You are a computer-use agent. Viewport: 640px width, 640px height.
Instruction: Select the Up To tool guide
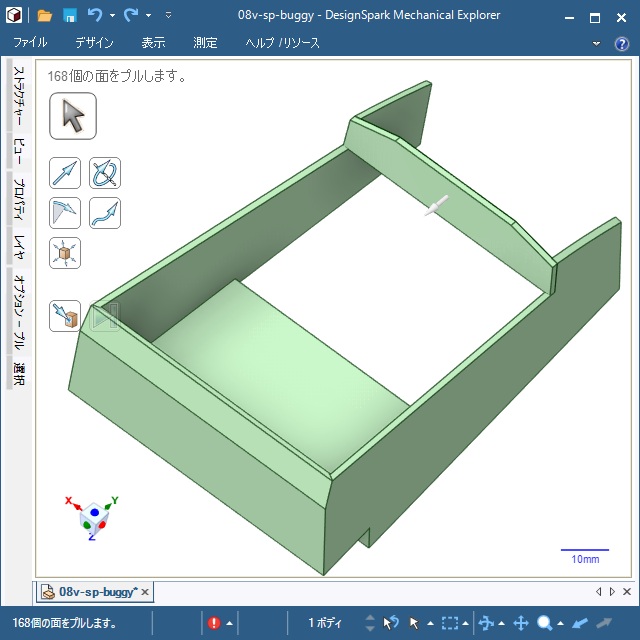click(x=65, y=316)
